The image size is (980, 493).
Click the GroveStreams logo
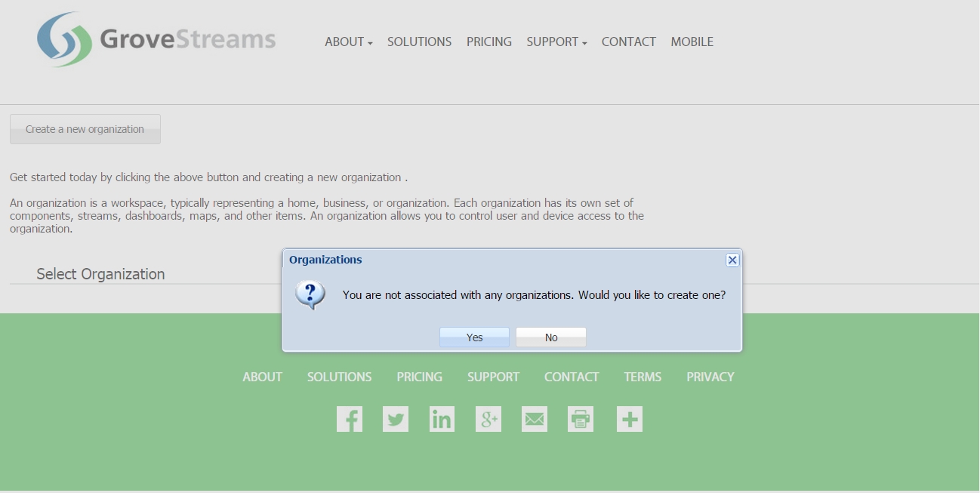156,39
